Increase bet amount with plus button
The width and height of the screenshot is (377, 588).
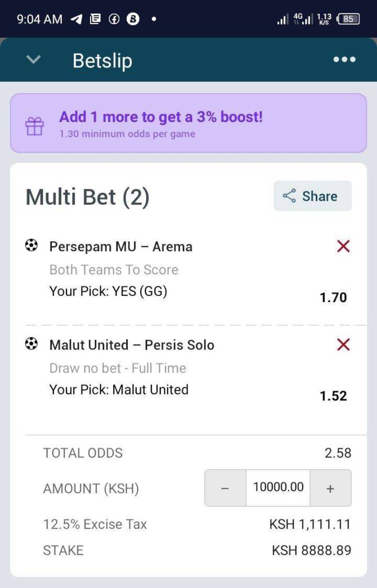(330, 489)
